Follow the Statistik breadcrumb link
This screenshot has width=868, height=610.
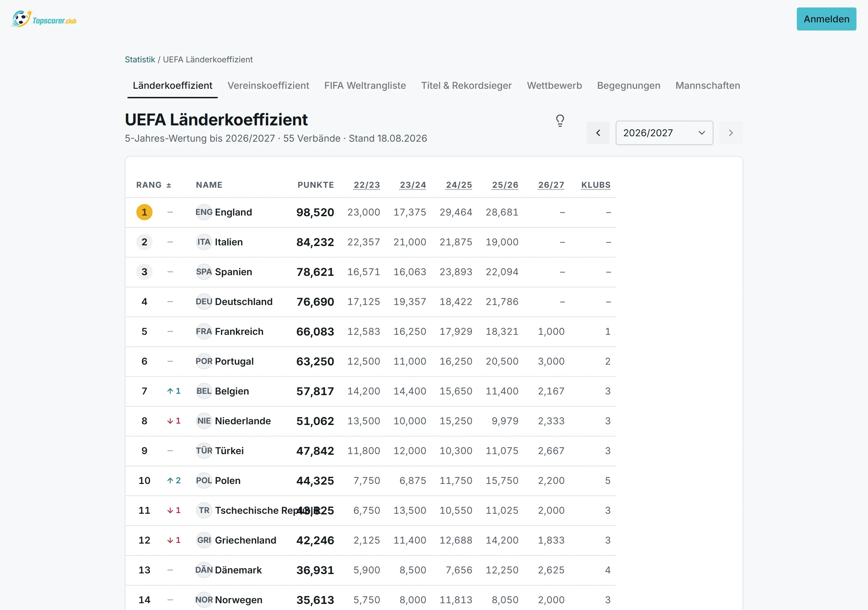tap(140, 59)
